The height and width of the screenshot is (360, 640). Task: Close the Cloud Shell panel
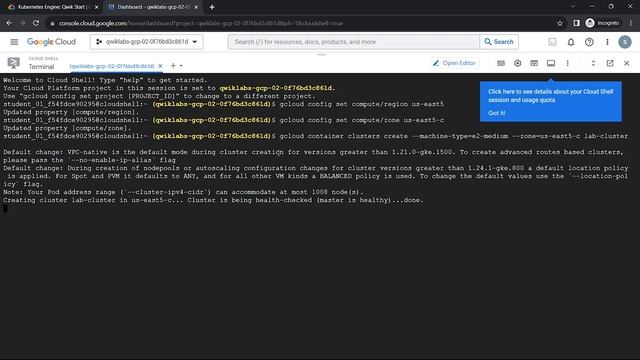coord(627,63)
